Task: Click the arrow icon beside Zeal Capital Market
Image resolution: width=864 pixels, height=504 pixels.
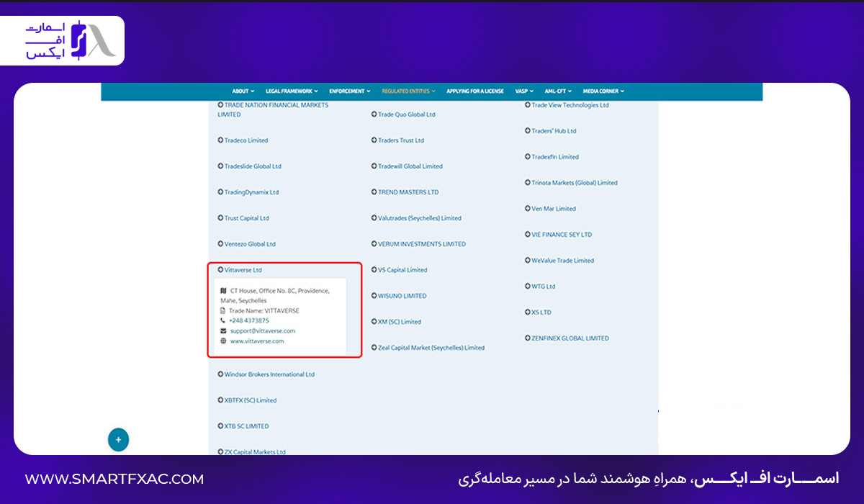Action: tap(374, 348)
